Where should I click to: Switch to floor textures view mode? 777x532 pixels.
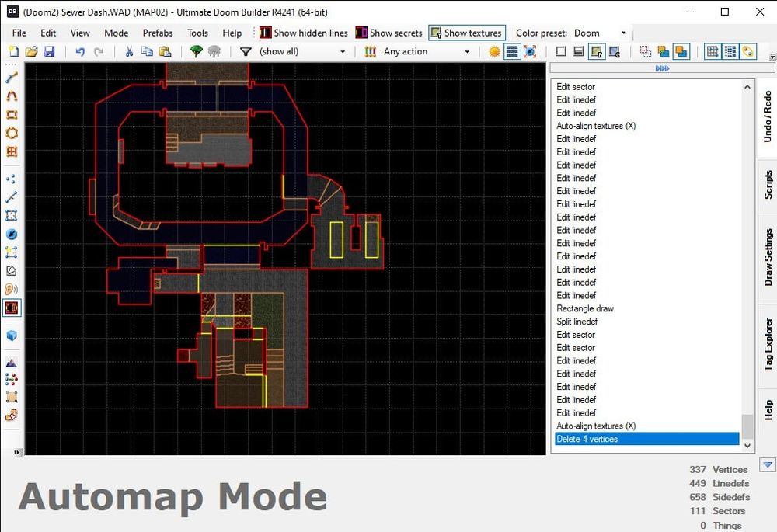pyautogui.click(x=597, y=51)
